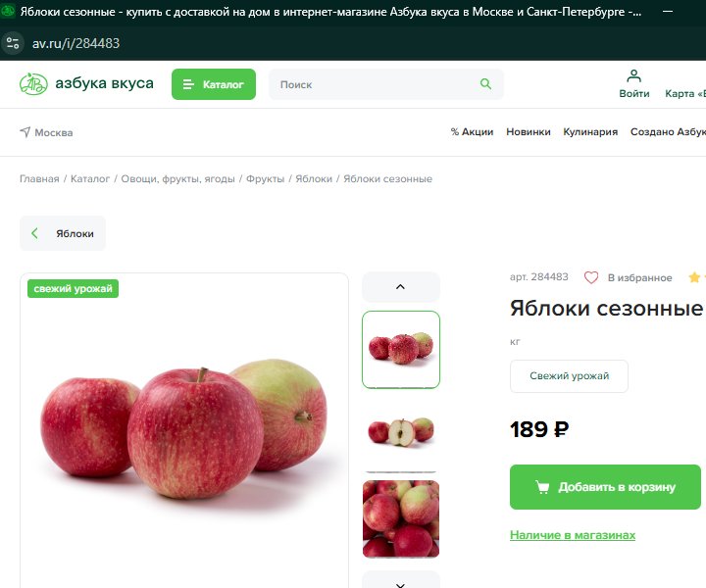Click the hamburger icon on Каталог button
Viewport: 706px width, 588px height.
tap(188, 84)
